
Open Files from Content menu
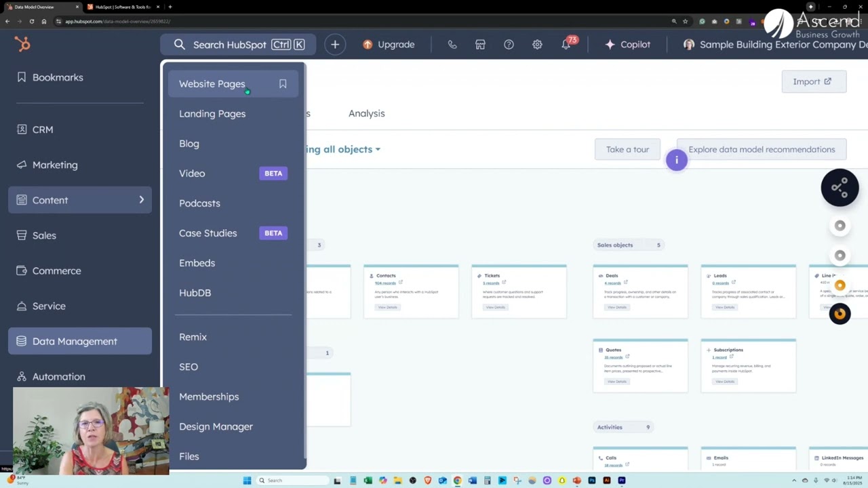(x=189, y=456)
